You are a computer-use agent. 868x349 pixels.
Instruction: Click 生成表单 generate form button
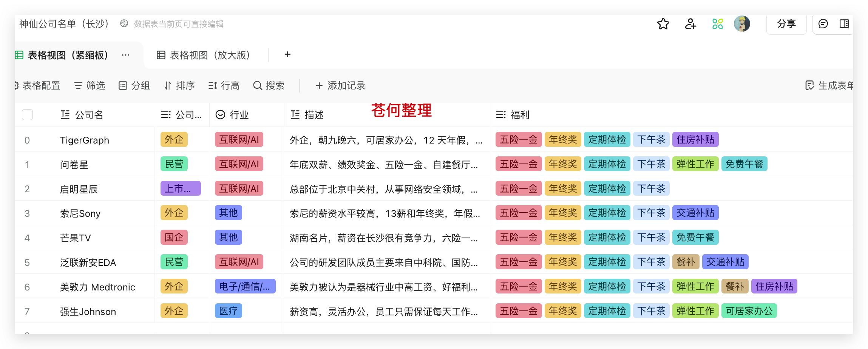(x=829, y=86)
